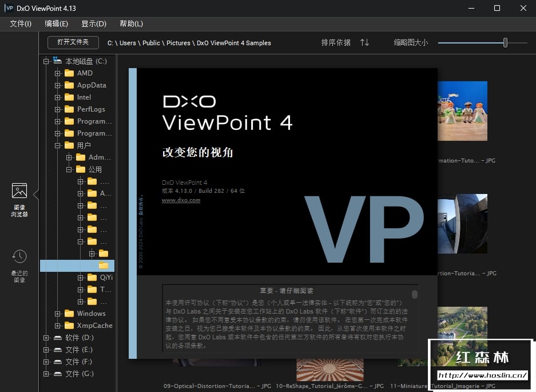Expand the AppData folder node
The width and height of the screenshot is (536, 392).
pos(57,85)
